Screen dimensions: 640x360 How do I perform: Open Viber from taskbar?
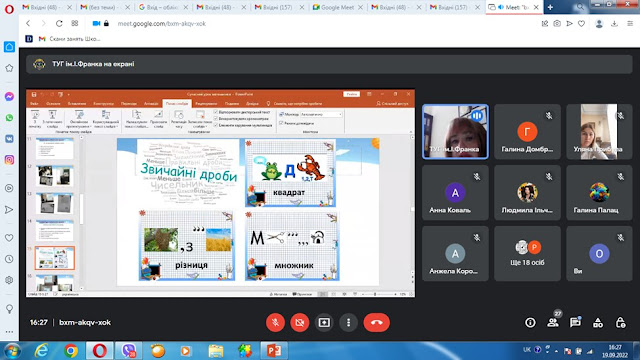click(128, 351)
